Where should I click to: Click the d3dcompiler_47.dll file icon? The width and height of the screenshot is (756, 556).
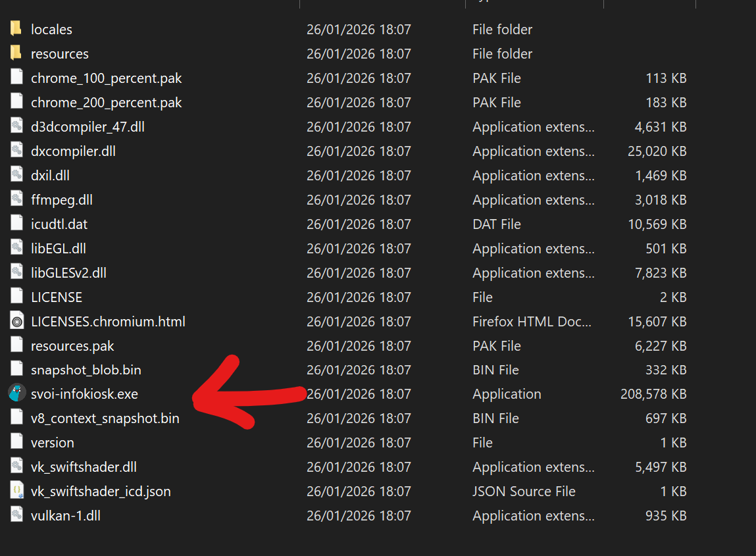(16, 127)
